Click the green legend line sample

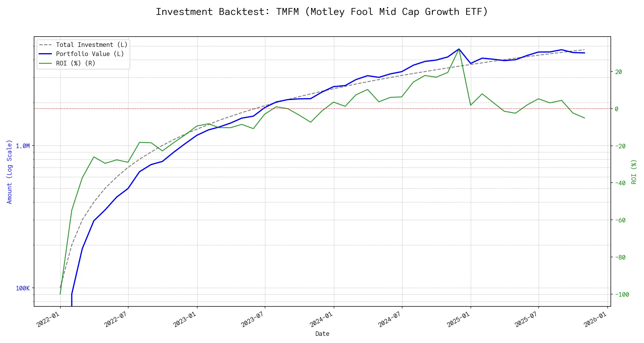pos(46,63)
